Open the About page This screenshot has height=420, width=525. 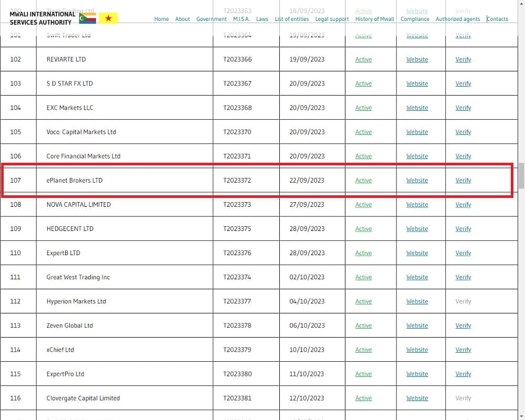(x=183, y=19)
